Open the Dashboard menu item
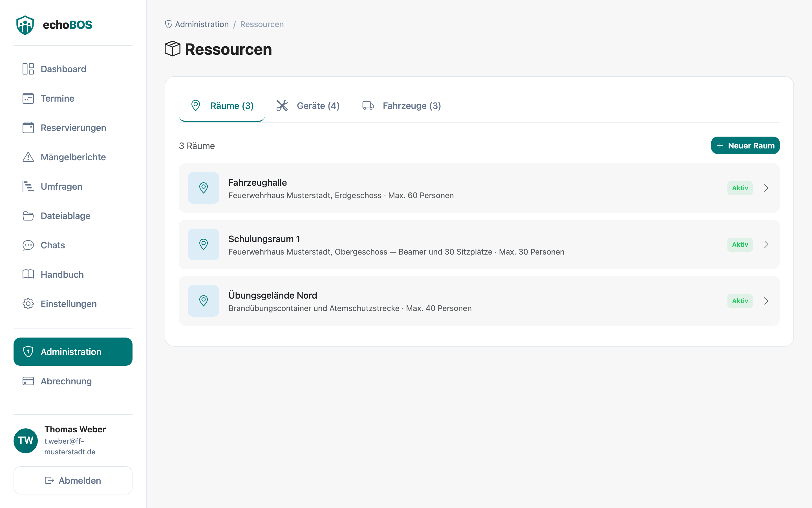This screenshot has width=812, height=508. click(x=73, y=69)
